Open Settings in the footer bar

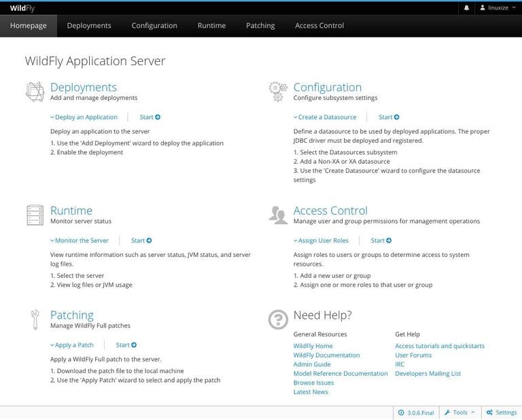502,413
